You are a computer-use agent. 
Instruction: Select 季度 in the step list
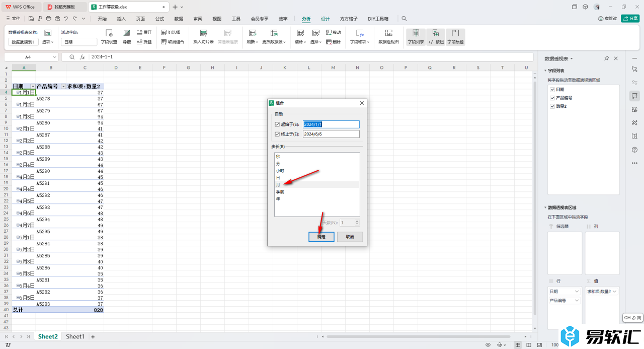point(317,192)
